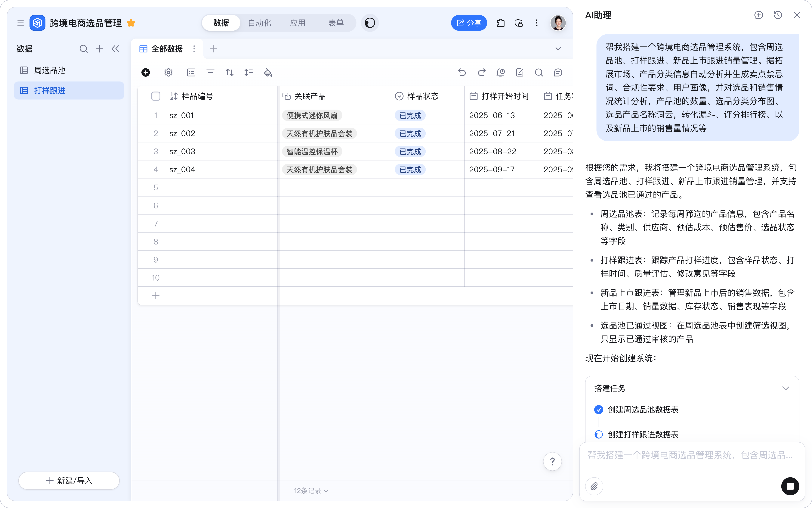Collapse the 搭建任务 panel chevron
Screen dimensions: 812x508
pyautogui.click(x=786, y=388)
